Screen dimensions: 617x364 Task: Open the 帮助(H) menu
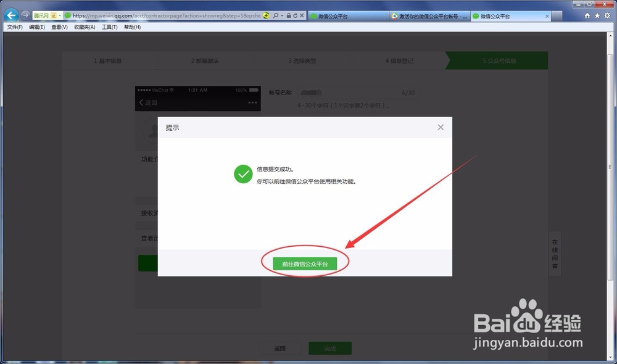pyautogui.click(x=132, y=27)
